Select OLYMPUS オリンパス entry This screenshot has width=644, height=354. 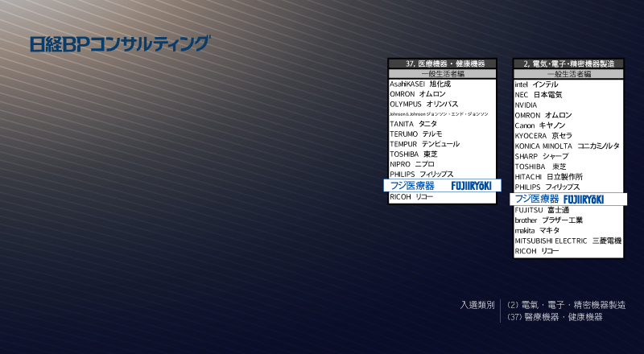[x=423, y=104]
